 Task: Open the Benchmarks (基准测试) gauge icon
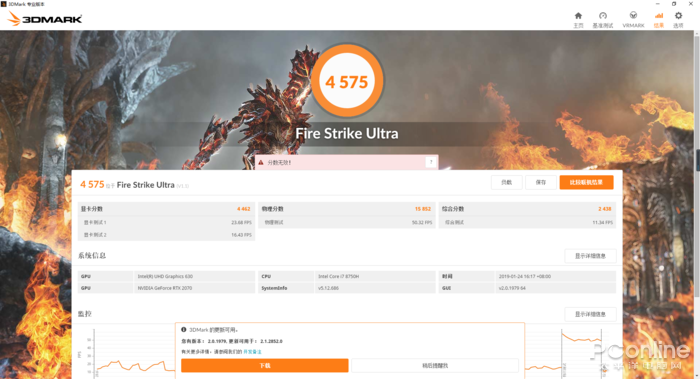(x=603, y=16)
